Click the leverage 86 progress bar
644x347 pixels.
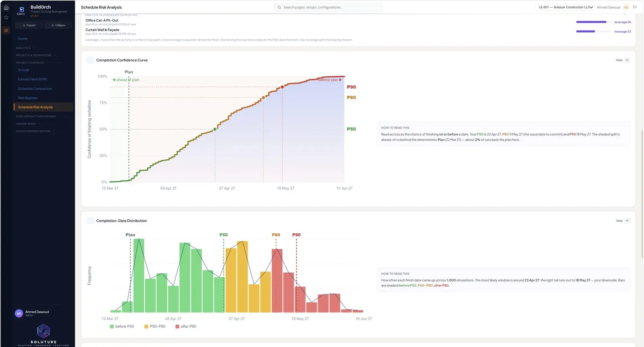594,22
